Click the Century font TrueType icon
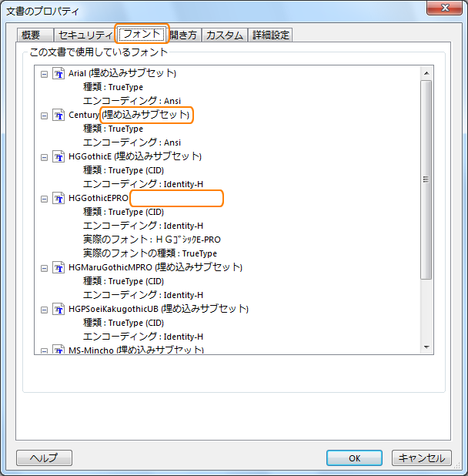This screenshot has height=476, width=468. pos(58,115)
